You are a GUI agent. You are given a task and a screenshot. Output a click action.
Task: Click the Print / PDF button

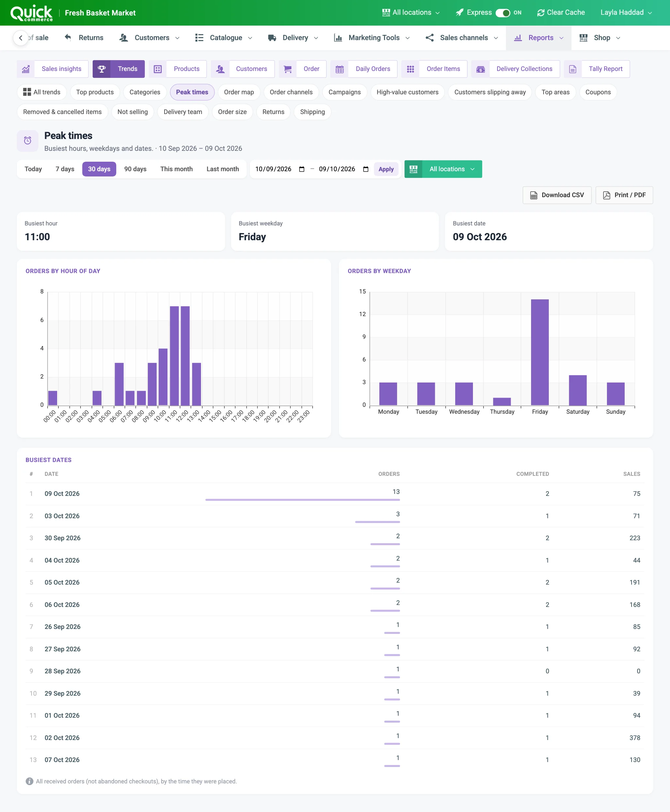[x=624, y=196]
